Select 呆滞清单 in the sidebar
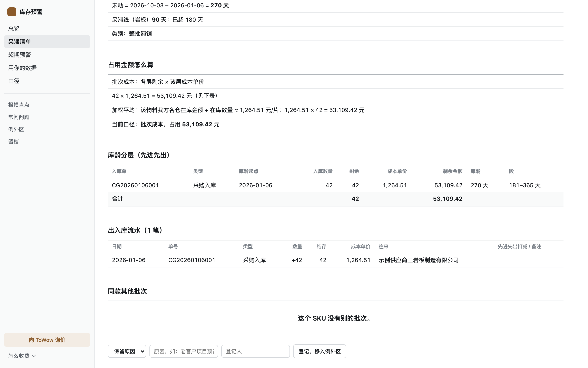Screen dimensions: 588x368 tap(47, 42)
